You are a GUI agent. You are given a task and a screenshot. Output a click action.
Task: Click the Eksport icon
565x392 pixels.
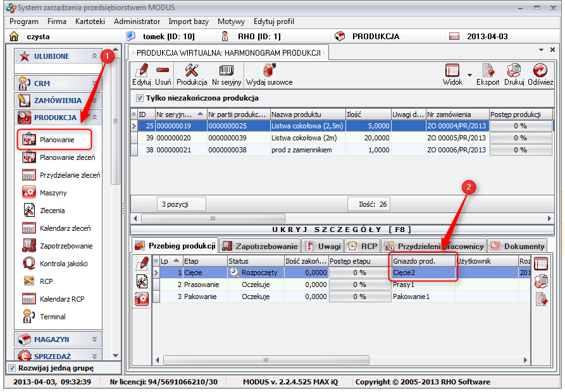coord(488,74)
